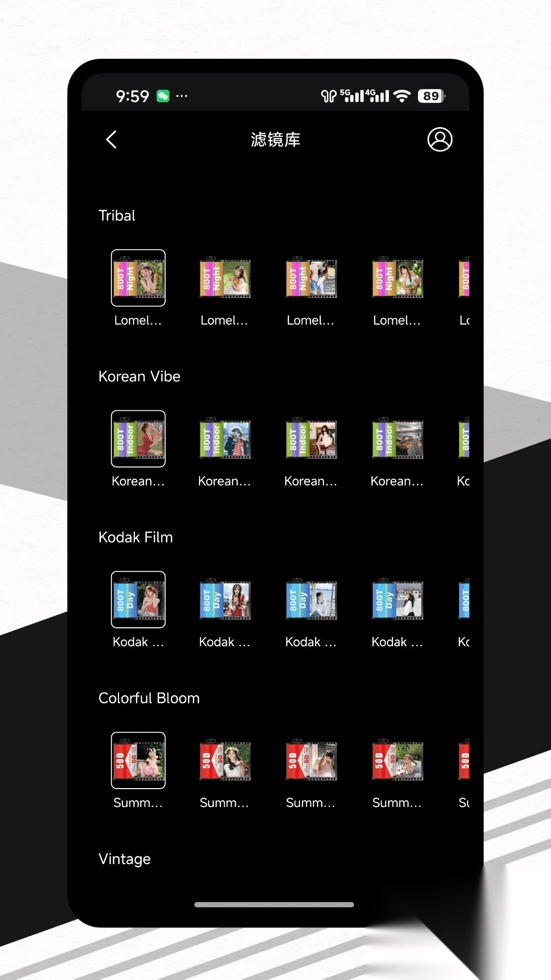The image size is (551, 980).
Task: Choose the second Tribal Lomel filter
Action: point(224,278)
